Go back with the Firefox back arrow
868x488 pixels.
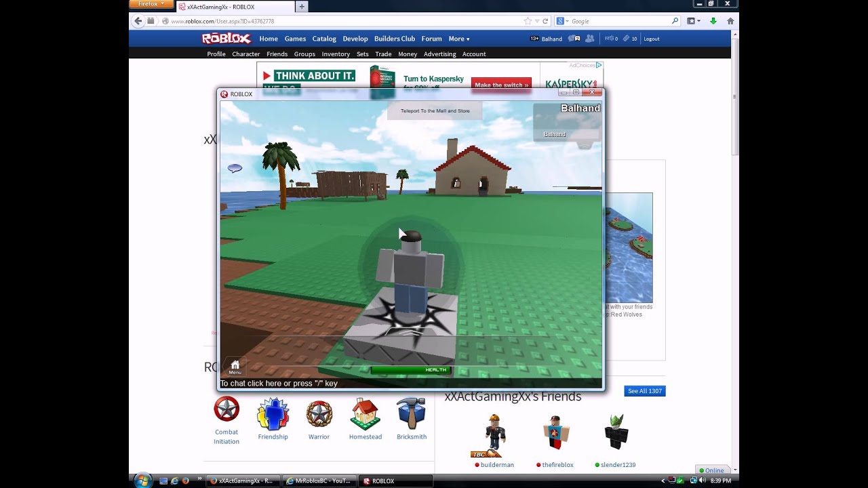point(138,21)
